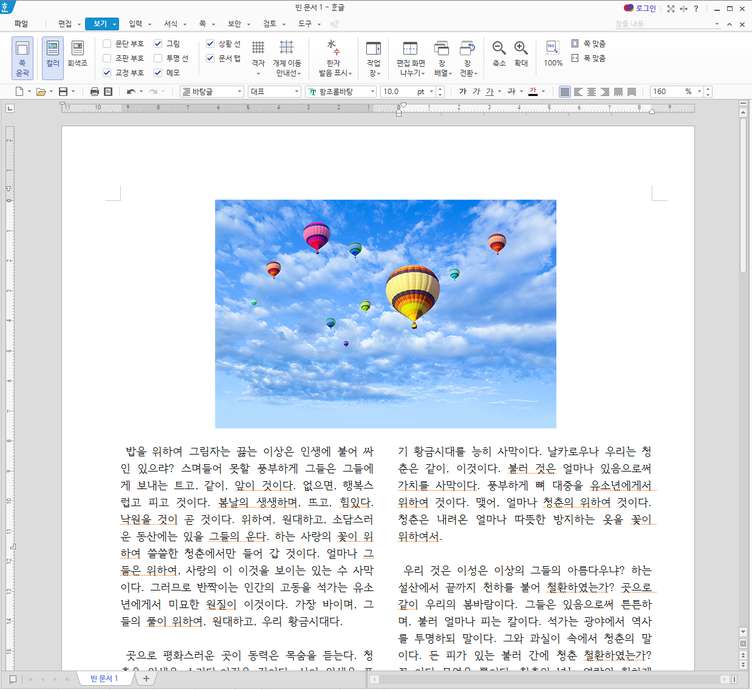Open 개체 이동 안내선 guide line options
Viewport: 752px width, 690px height.
(x=287, y=58)
